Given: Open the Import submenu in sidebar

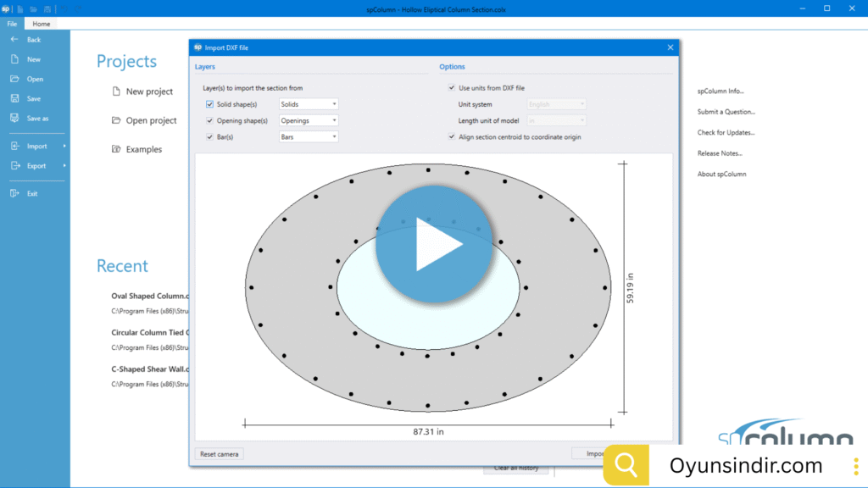Looking at the screenshot, I should [37, 146].
